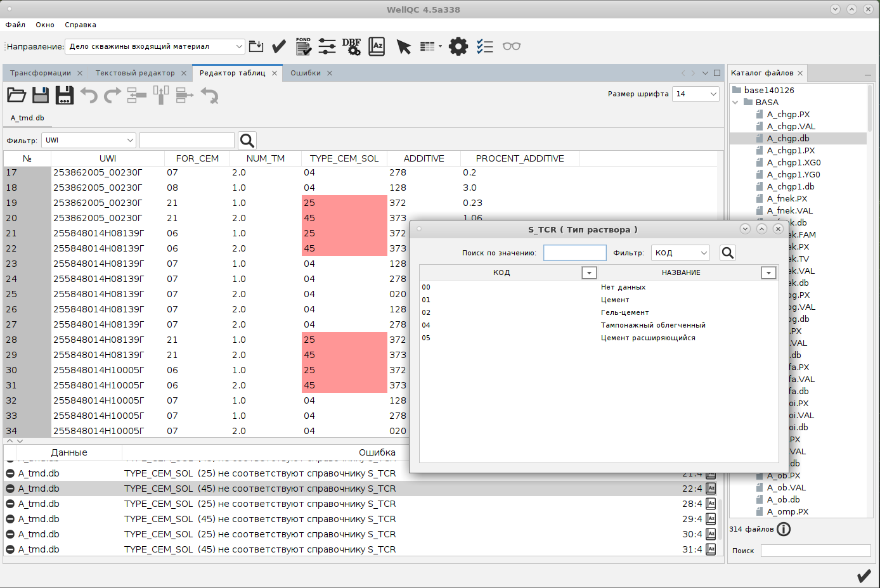Screen dimensions: 880x588
Task: Click the info icon next to 314 файлов
Action: pos(784,529)
